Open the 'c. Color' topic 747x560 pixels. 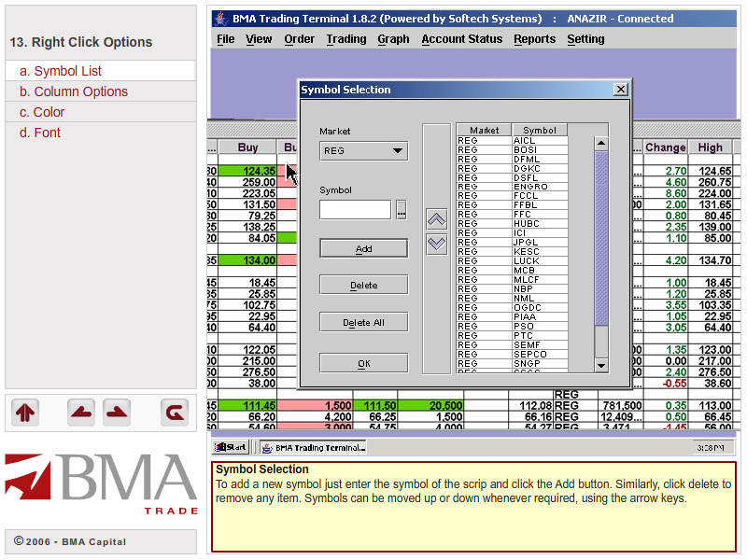pos(101,112)
